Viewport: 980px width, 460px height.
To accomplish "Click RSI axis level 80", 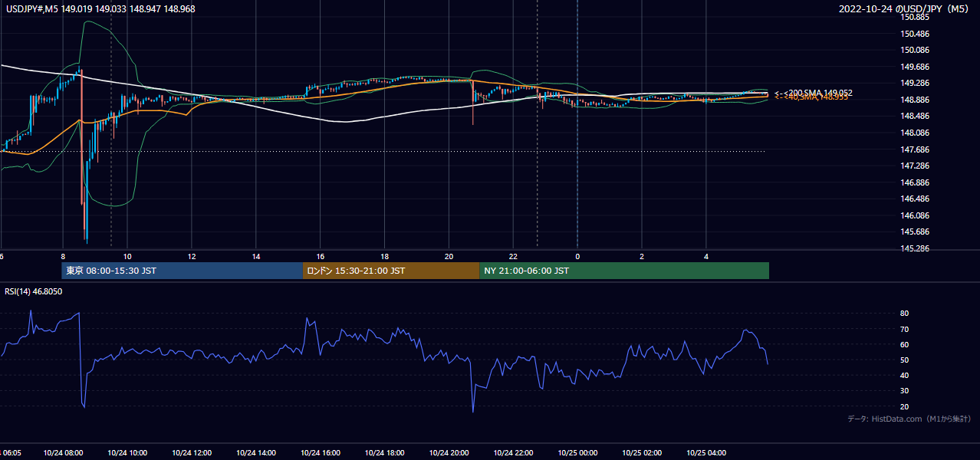I will tap(905, 314).
